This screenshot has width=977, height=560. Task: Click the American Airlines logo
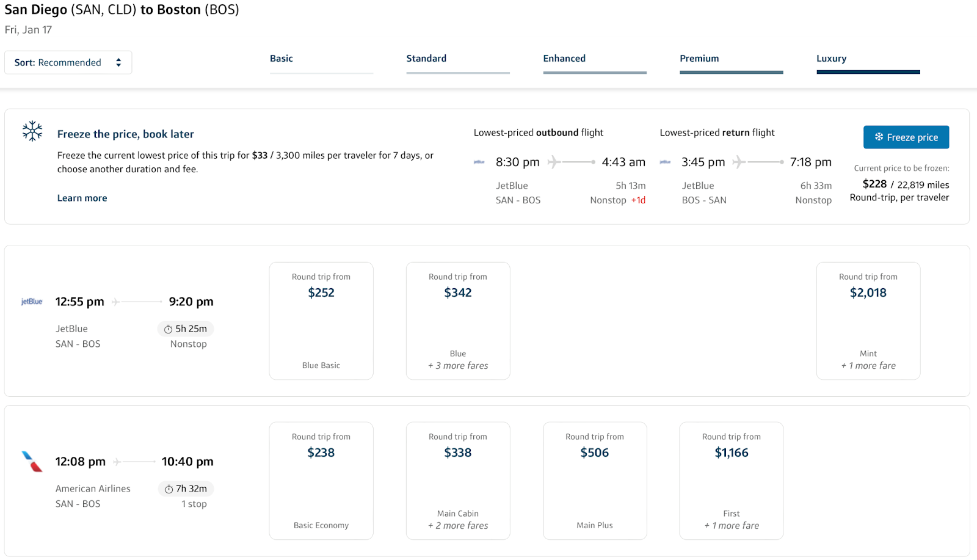[32, 462]
